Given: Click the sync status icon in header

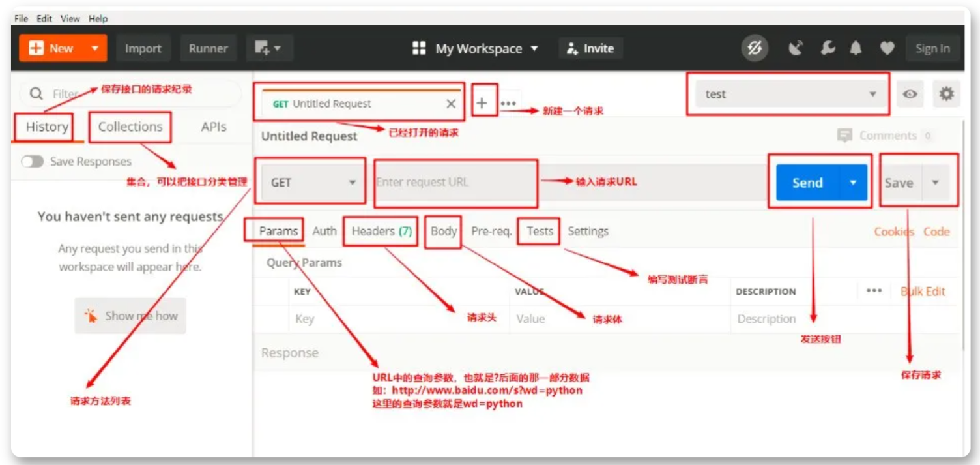Looking at the screenshot, I should 754,48.
